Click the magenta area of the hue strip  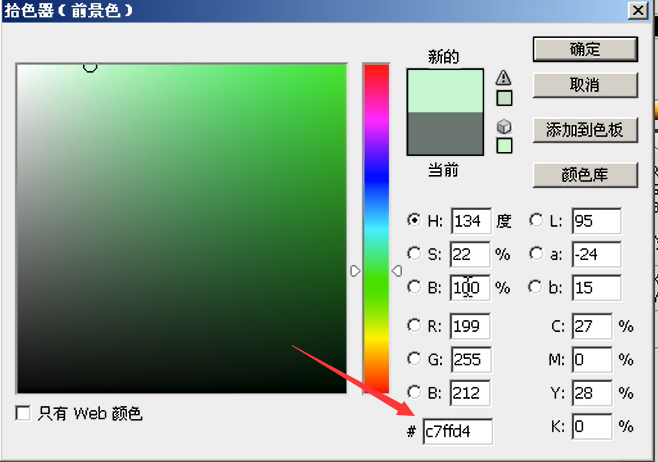(x=376, y=120)
